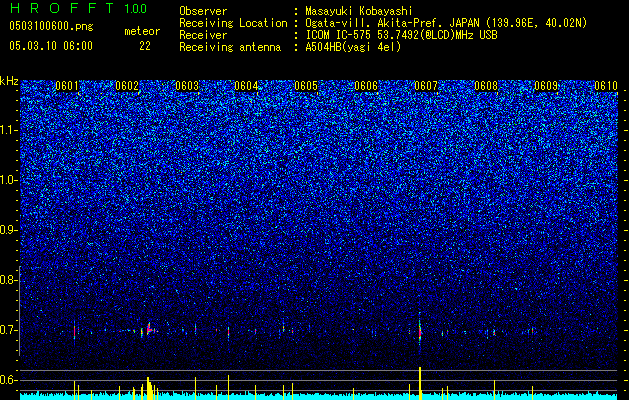
Task: Click the 0605 time marker
Action: point(306,86)
